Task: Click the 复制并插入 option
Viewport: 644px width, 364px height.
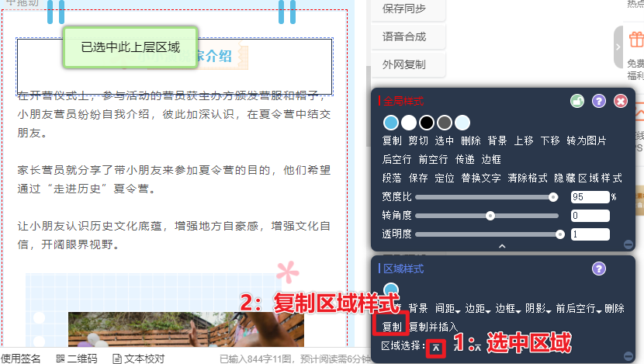Action: (x=433, y=327)
